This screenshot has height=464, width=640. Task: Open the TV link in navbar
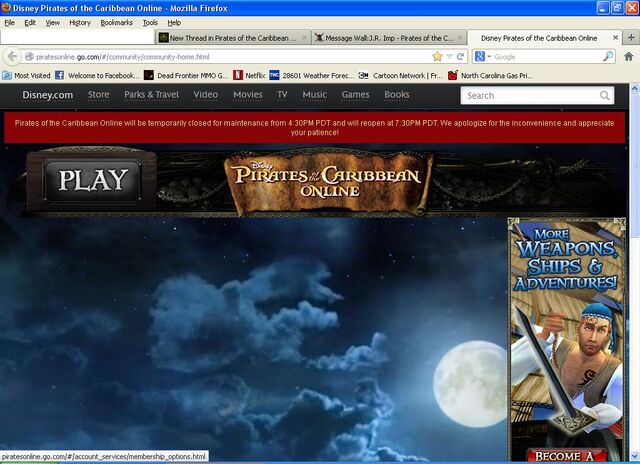[x=282, y=95]
